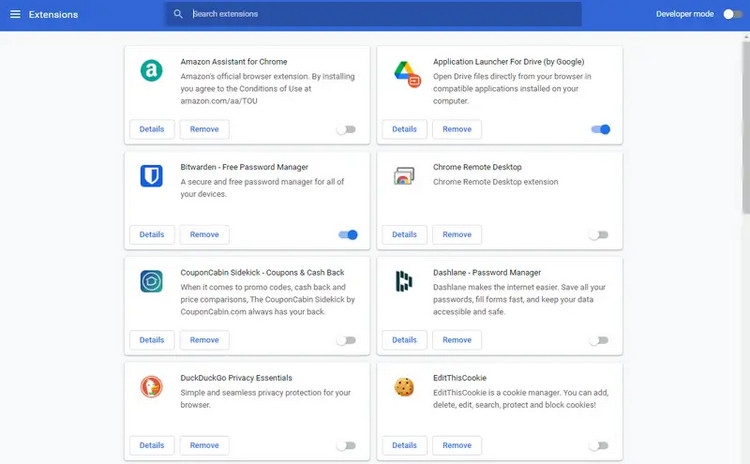Click the EditThisCookie cookie icon
The height and width of the screenshot is (464, 750).
(404, 387)
